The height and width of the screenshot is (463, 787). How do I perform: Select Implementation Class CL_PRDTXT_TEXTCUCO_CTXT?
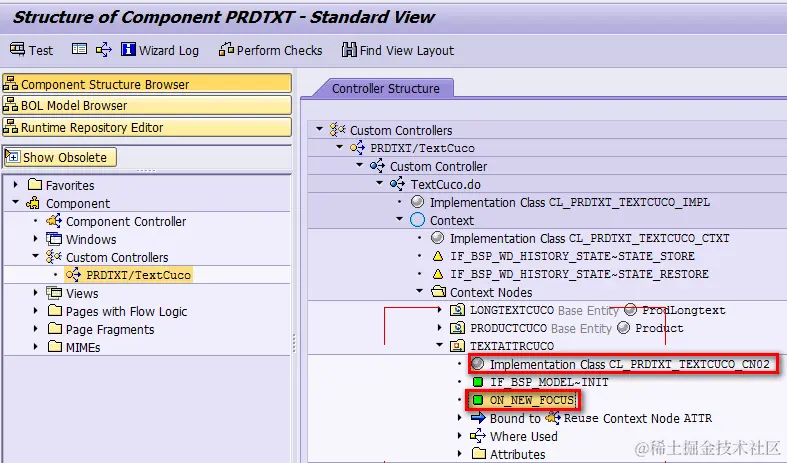pos(589,238)
